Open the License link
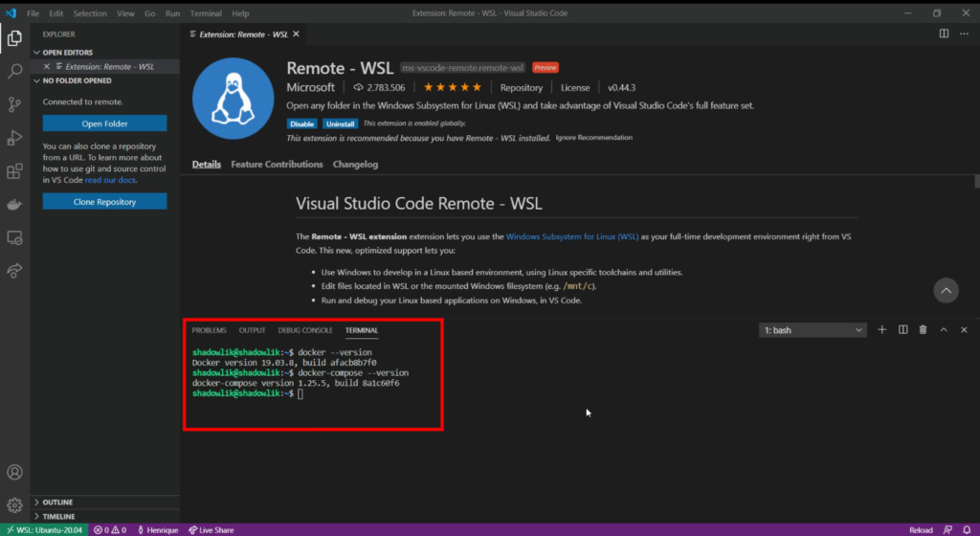Screen dimensions: 980x536 (x=575, y=87)
